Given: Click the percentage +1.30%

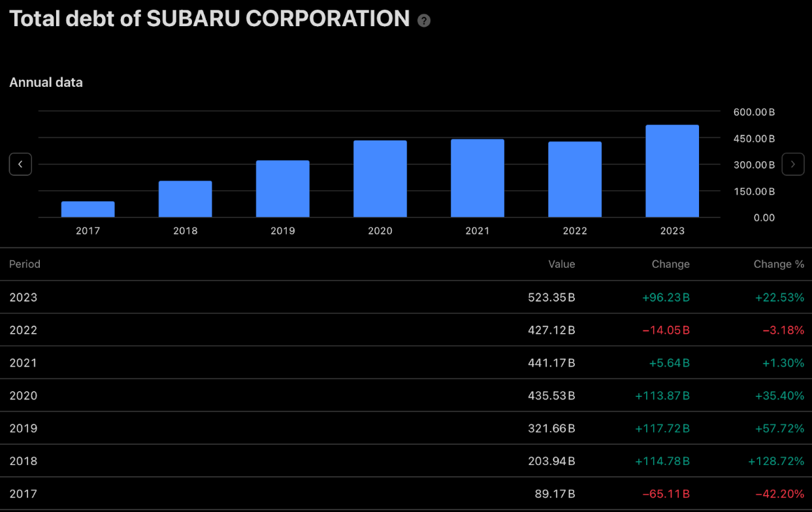Looking at the screenshot, I should [x=783, y=363].
